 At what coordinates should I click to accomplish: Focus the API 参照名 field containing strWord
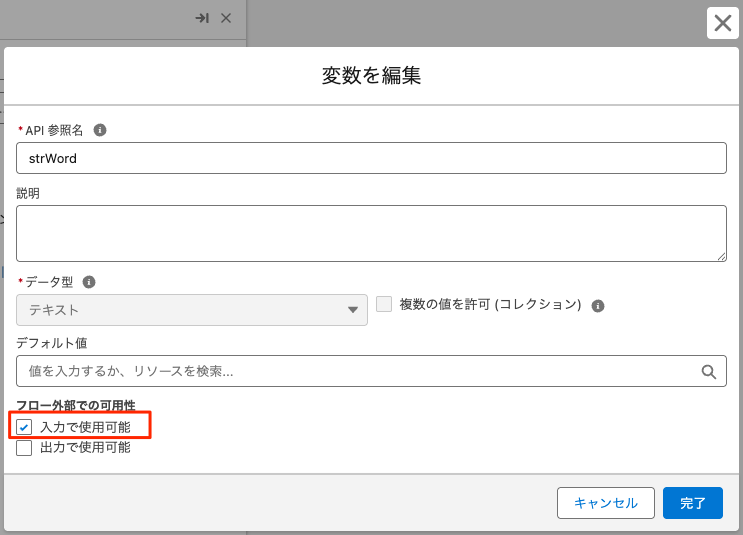point(371,158)
